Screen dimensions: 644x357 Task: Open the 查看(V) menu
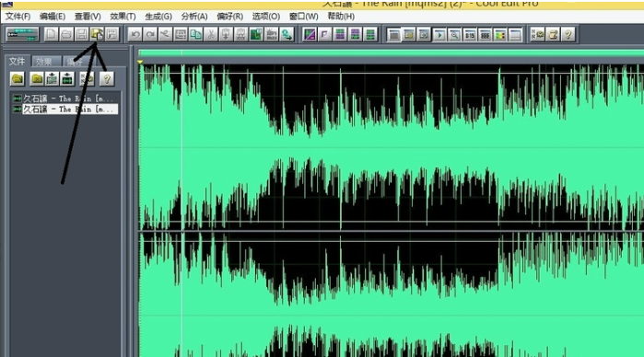[88, 17]
